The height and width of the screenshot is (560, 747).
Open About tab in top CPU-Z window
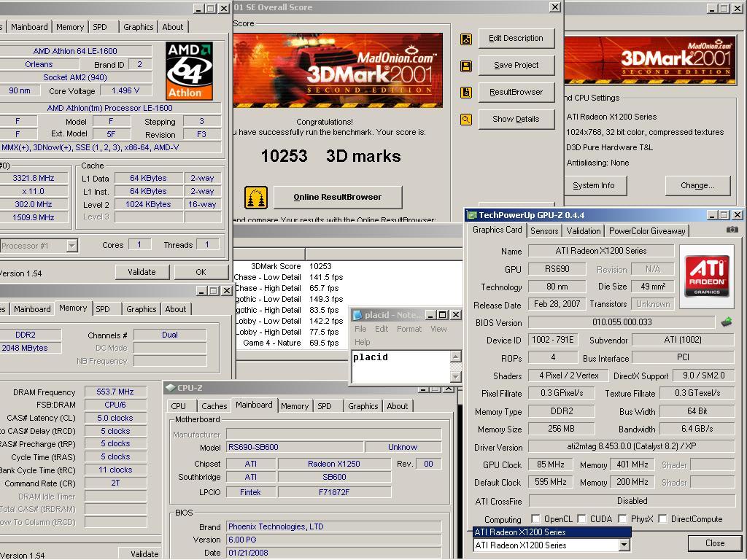click(172, 27)
